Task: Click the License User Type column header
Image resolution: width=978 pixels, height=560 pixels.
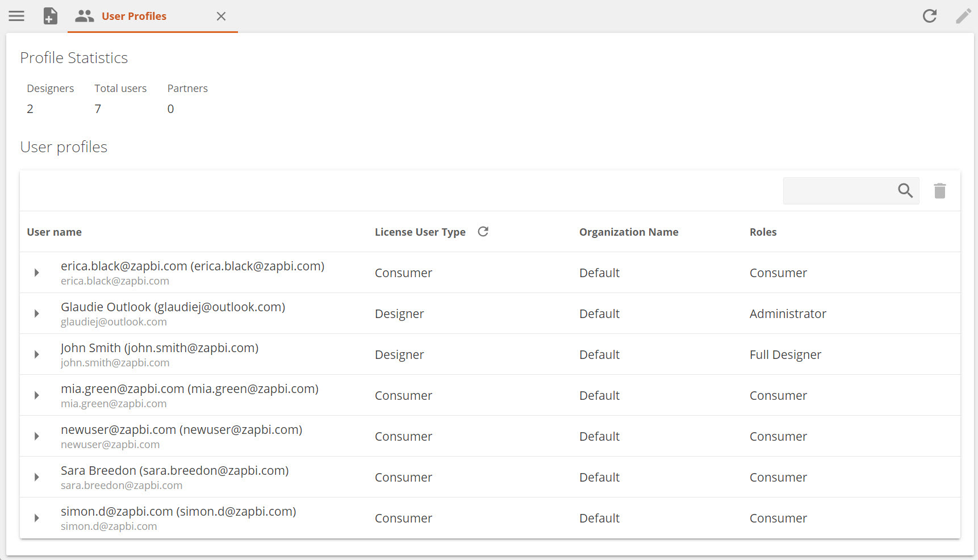Action: pyautogui.click(x=420, y=232)
